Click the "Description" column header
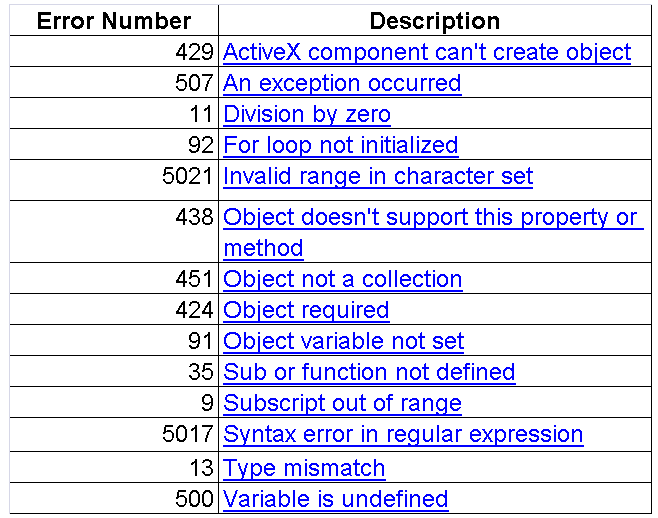The height and width of the screenshot is (518, 658). click(435, 21)
